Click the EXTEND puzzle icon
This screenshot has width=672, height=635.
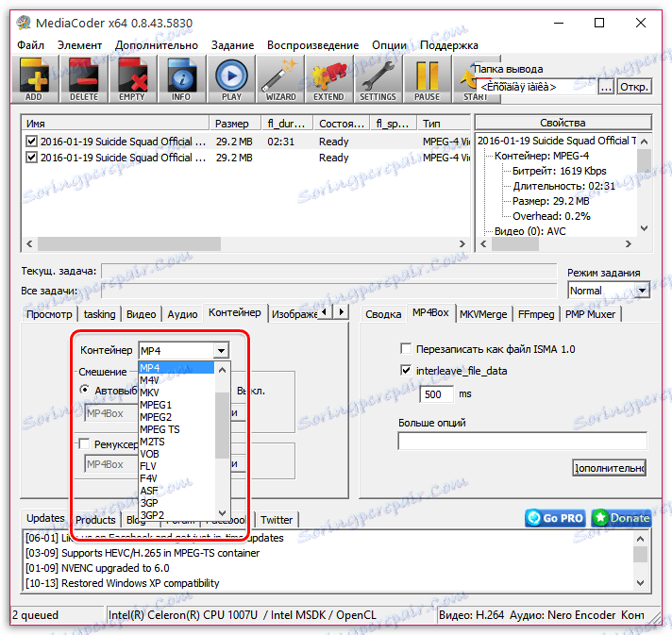tap(328, 79)
